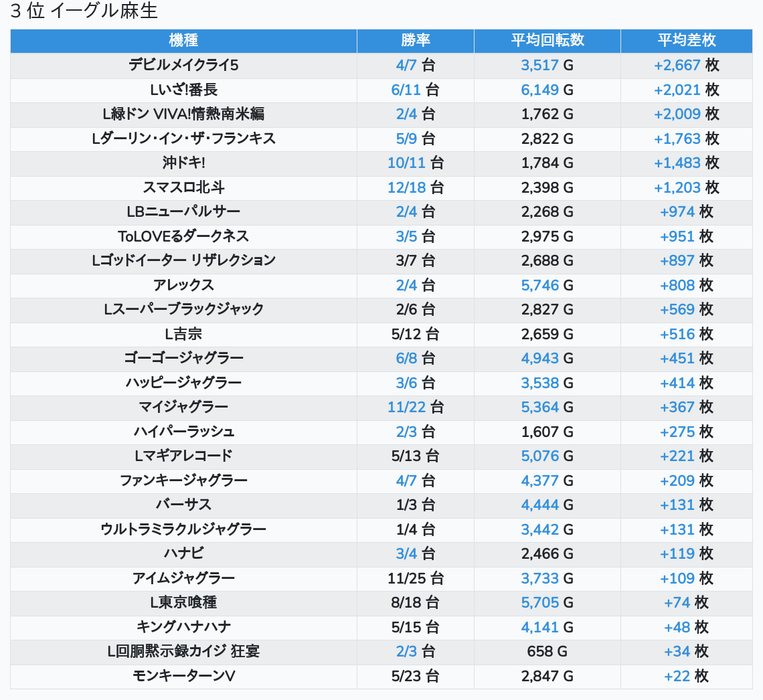Viewport: 763px width, 700px height.
Task: Click difference value +2,009 枚
Action: point(686,114)
